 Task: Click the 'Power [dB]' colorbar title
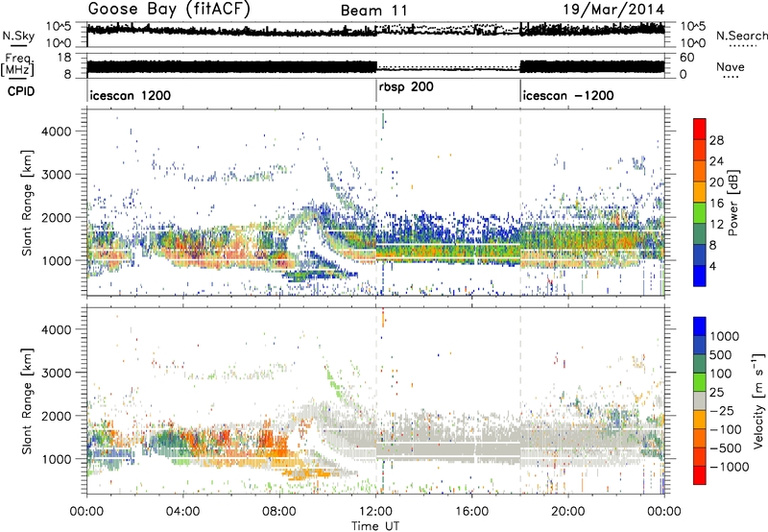(x=732, y=203)
